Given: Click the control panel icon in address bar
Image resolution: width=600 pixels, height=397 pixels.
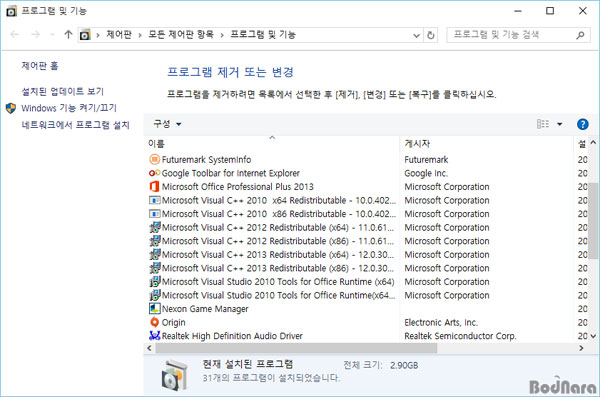Looking at the screenshot, I should [85, 35].
